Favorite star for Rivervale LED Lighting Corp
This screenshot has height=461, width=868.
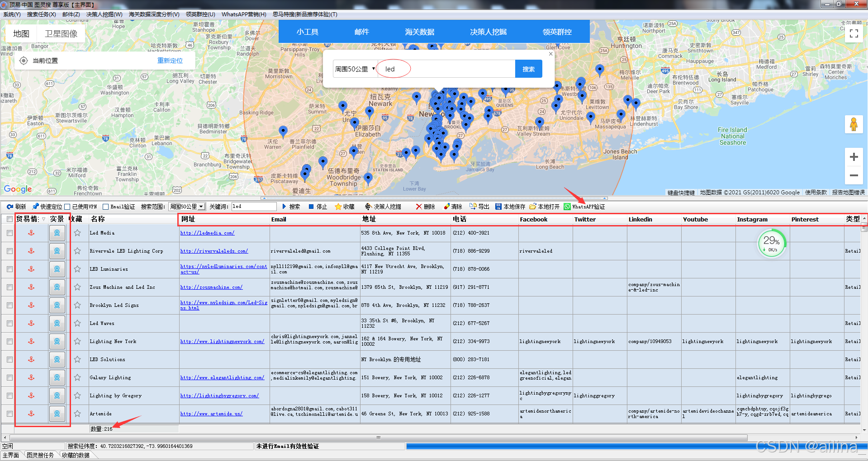[77, 251]
